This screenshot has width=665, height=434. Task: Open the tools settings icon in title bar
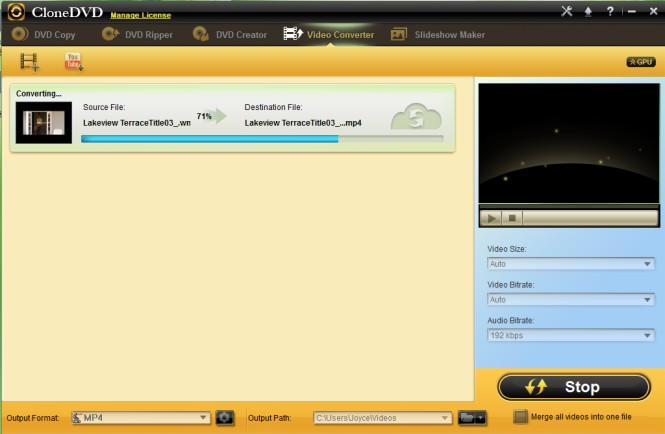[567, 11]
